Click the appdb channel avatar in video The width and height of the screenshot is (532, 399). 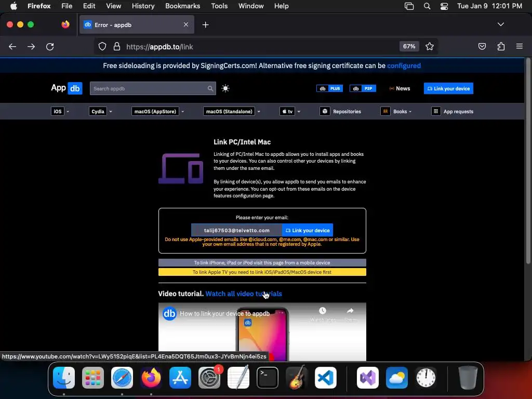click(x=169, y=313)
